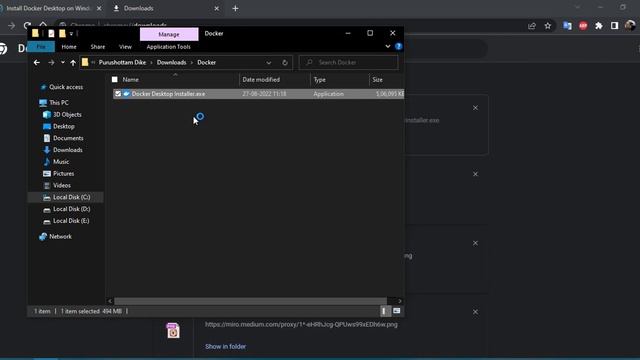The image size is (640, 360).
Task: Bookmark page with star icon
Action: point(548,26)
